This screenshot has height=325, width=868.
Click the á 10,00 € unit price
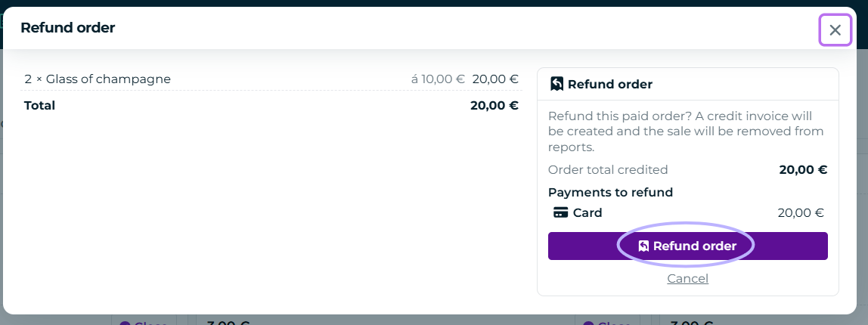pos(437,79)
